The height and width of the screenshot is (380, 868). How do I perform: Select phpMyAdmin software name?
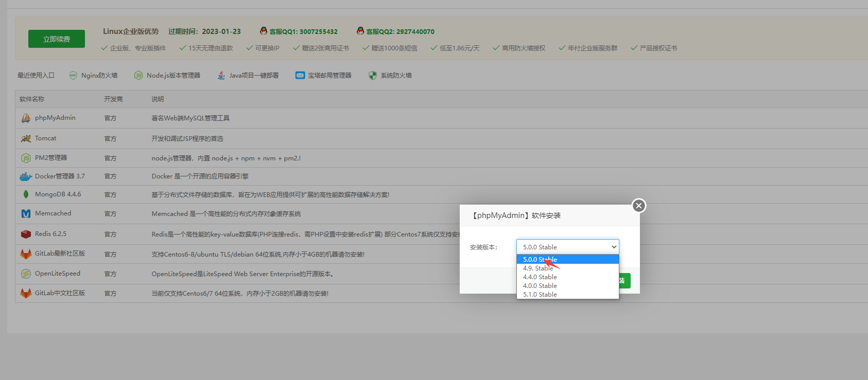click(x=55, y=118)
